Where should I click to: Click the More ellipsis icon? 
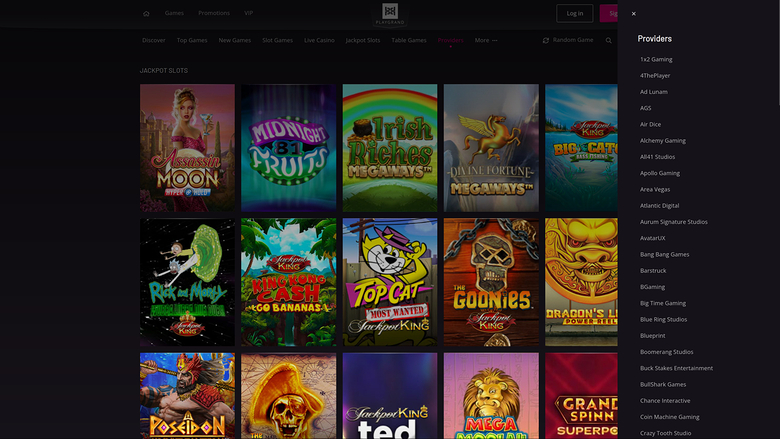click(x=494, y=40)
